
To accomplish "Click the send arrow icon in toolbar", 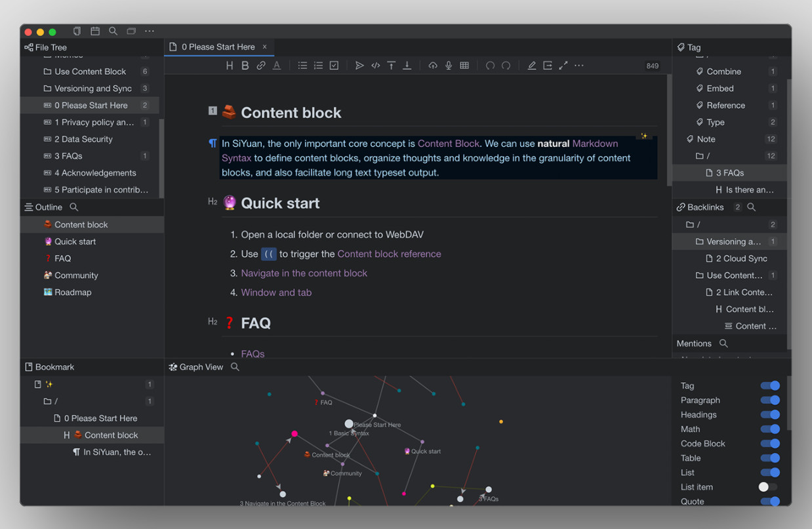I will point(359,66).
